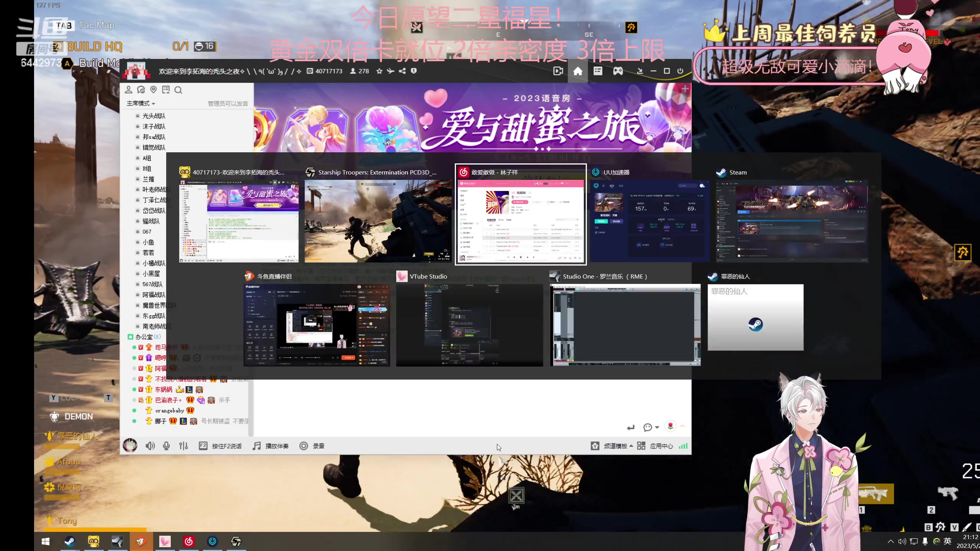Viewport: 980px width, 551px height.
Task: Click the 英 input method indicator
Action: [x=947, y=541]
